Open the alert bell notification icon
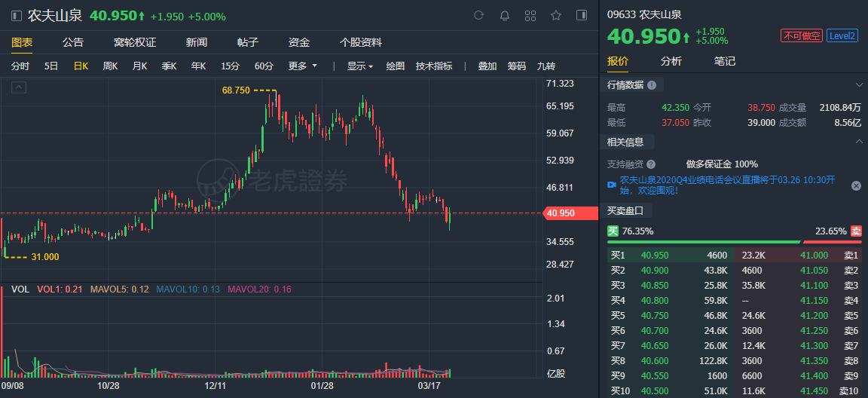Viewport: 868px width, 398px height. pyautogui.click(x=504, y=16)
